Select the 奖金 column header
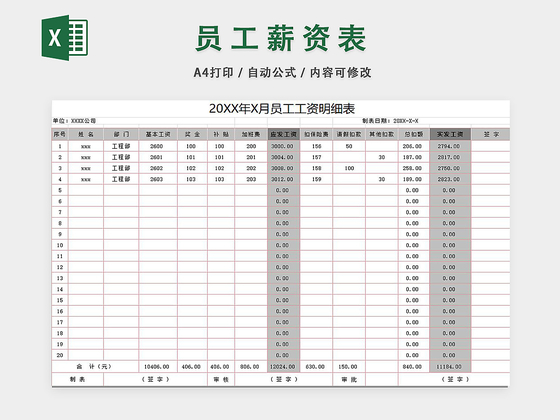Viewport: 560px width, 420px height. coord(192,134)
